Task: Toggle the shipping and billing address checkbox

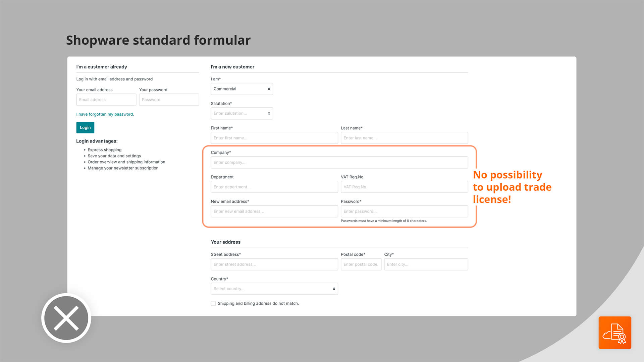Action: 213,303
